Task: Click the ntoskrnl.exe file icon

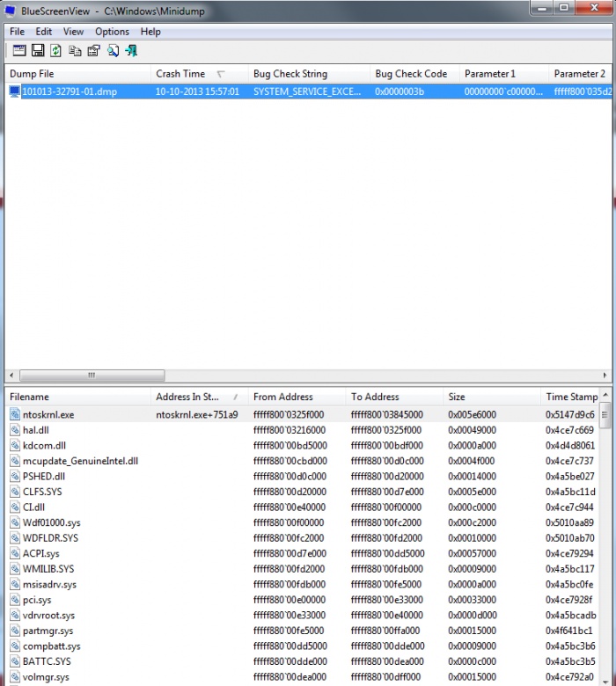Action: click(15, 414)
